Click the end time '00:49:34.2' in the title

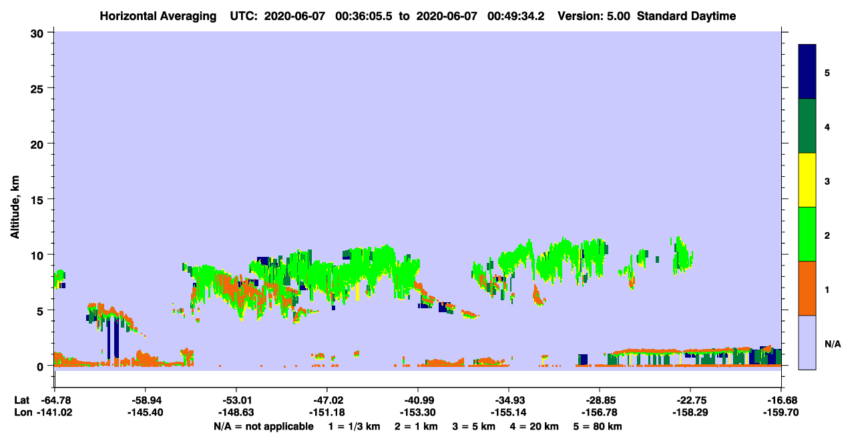(x=516, y=16)
